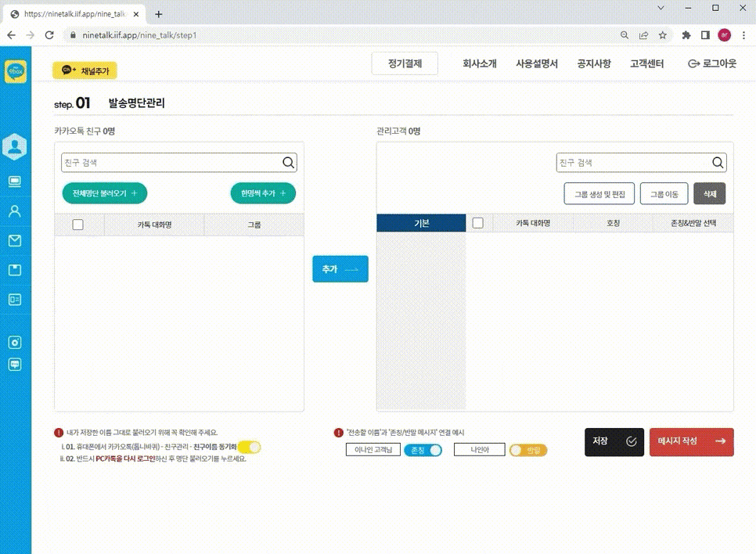Click the Ninebox logo in sidebar

16,72
